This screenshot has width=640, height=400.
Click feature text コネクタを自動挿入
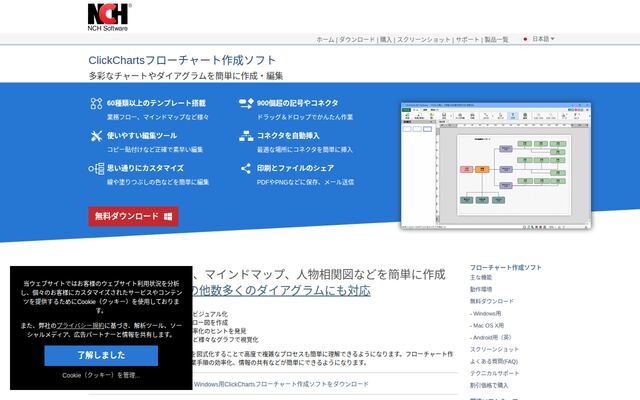(288, 136)
